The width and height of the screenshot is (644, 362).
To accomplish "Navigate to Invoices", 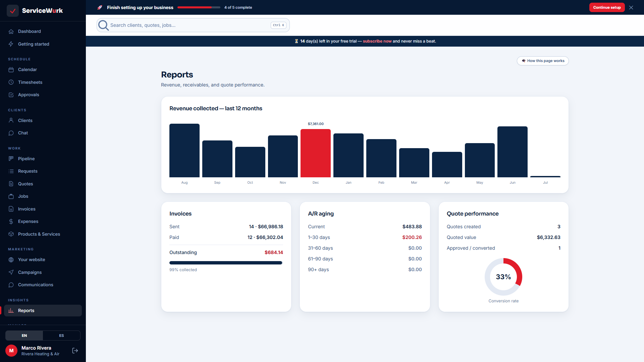I will pyautogui.click(x=43, y=209).
